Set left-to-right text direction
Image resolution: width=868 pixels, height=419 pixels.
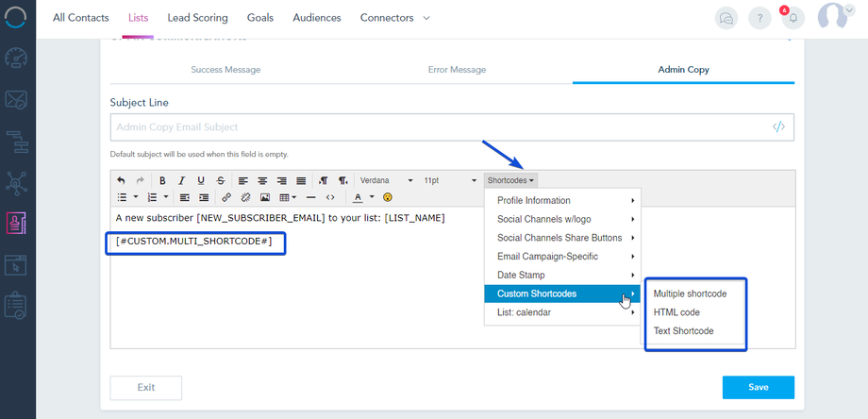324,180
